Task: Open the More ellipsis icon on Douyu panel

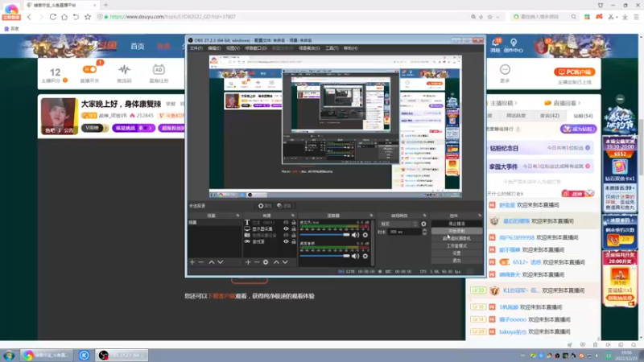Action: pos(505,69)
